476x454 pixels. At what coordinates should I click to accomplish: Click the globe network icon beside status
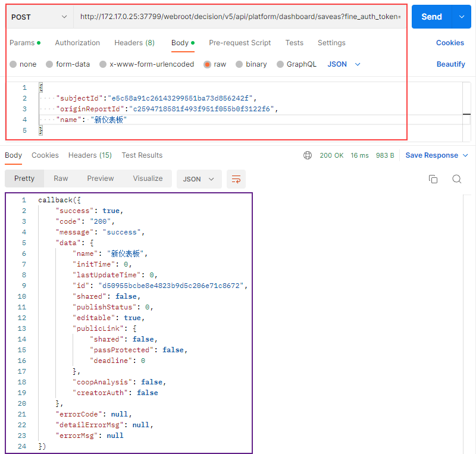coord(308,155)
